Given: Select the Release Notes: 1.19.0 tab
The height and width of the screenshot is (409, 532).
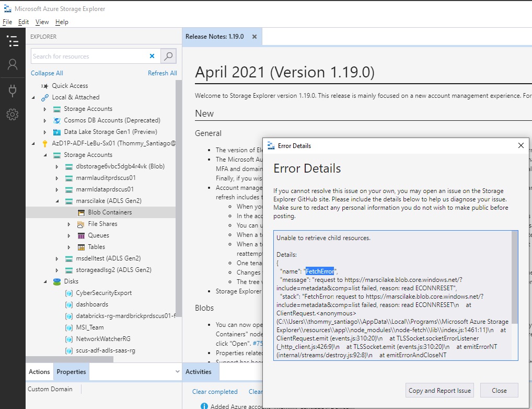Looking at the screenshot, I should click(x=215, y=37).
